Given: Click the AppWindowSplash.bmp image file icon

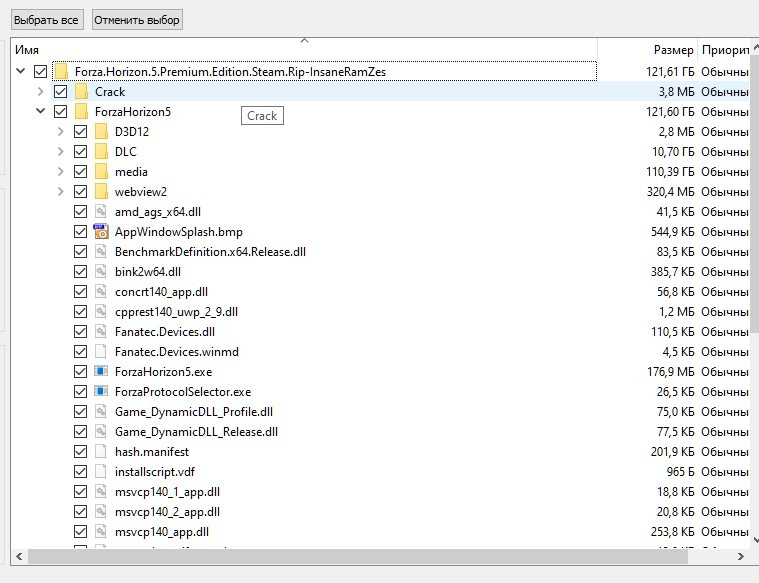Looking at the screenshot, I should 101,232.
